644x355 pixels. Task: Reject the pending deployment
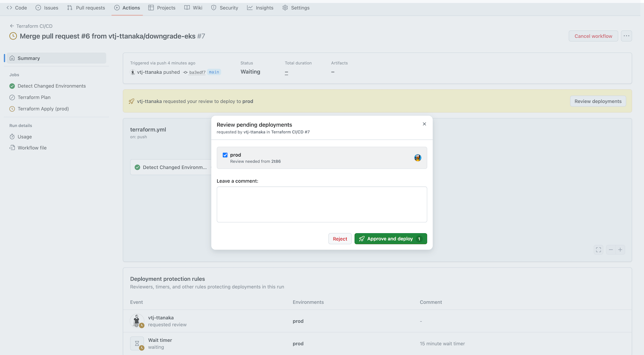[x=340, y=239]
